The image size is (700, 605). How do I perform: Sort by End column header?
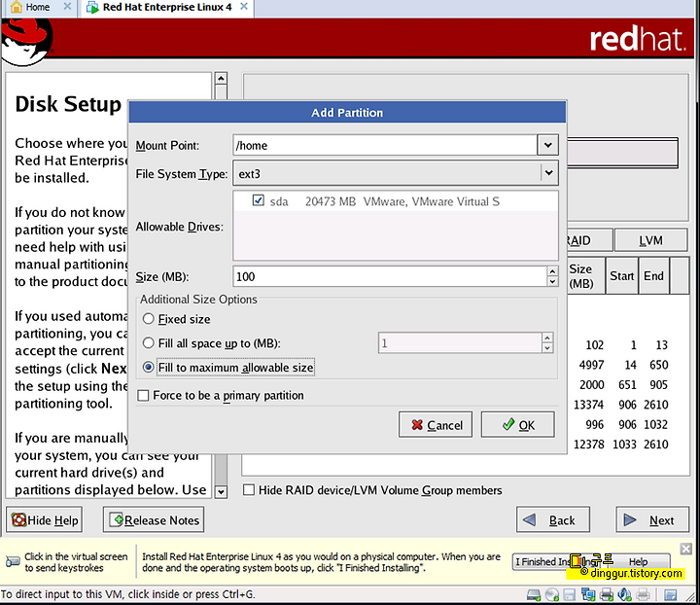pyautogui.click(x=653, y=275)
